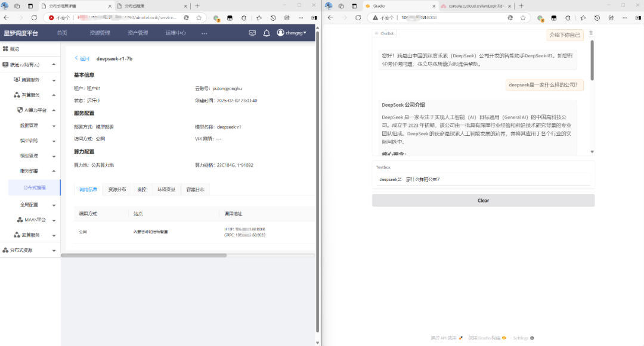Select 分布式推理 in the sidebar
Viewport: 644px width, 346px height.
click(x=35, y=188)
